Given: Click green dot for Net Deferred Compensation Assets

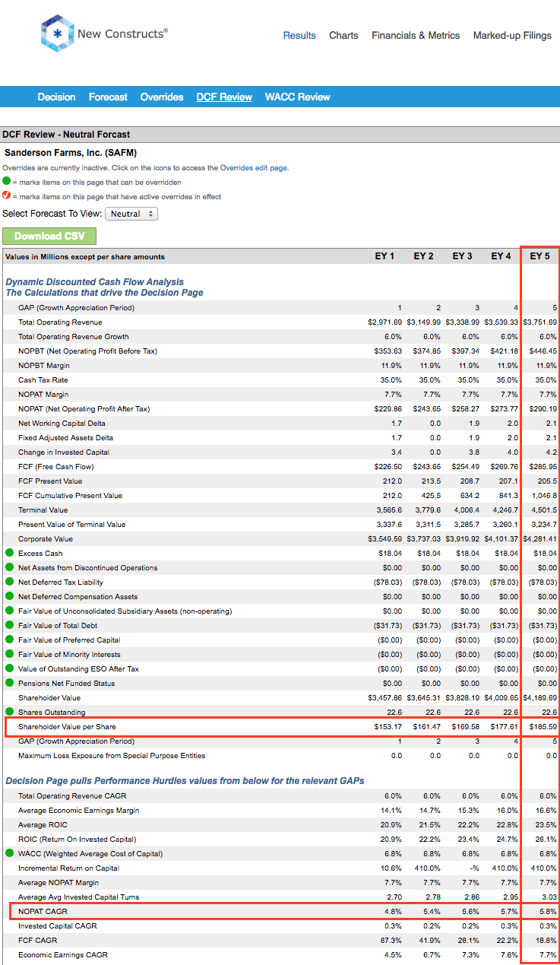Looking at the screenshot, I should [x=10, y=596].
